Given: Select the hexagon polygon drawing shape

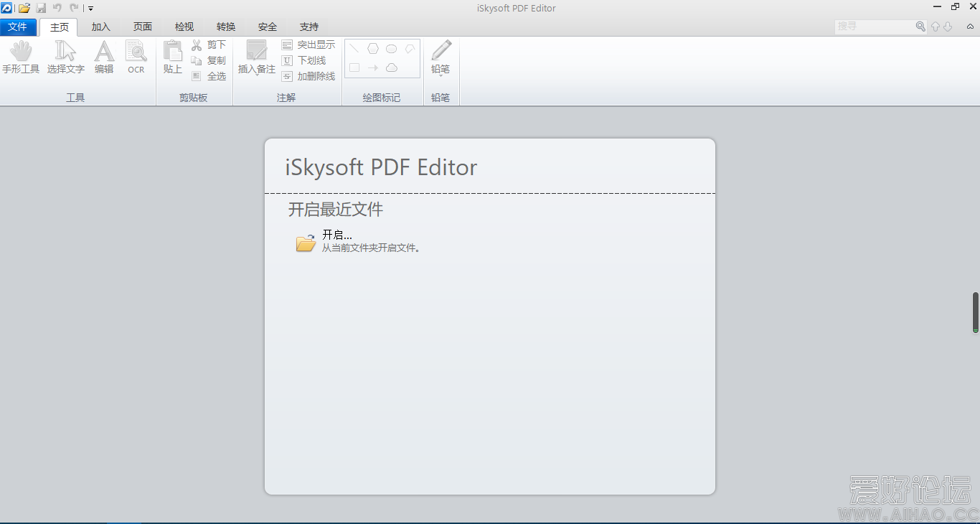Looking at the screenshot, I should [373, 49].
